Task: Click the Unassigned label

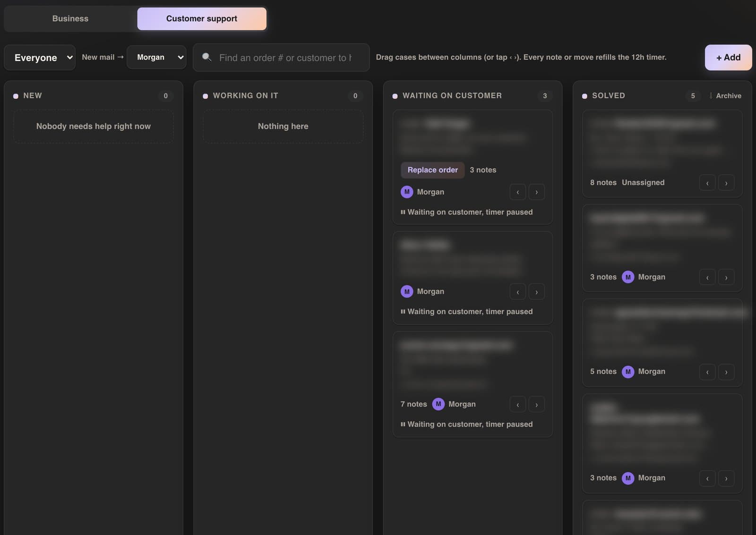Action: [x=643, y=182]
